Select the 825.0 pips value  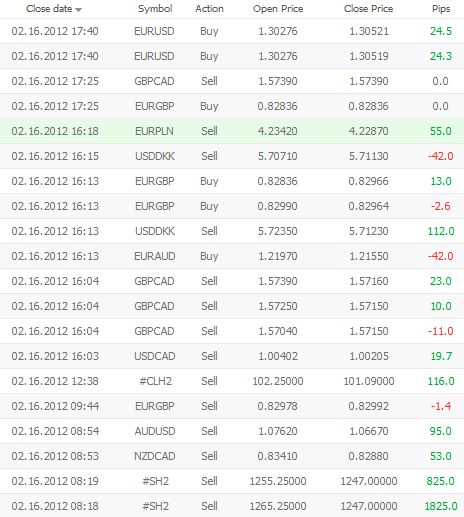coord(440,481)
